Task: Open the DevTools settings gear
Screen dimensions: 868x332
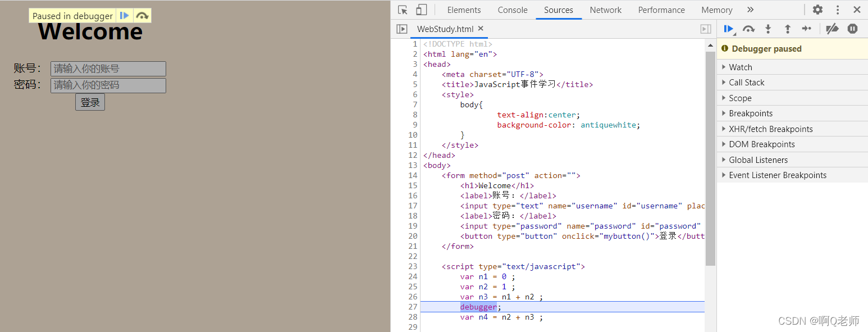Action: 817,10
